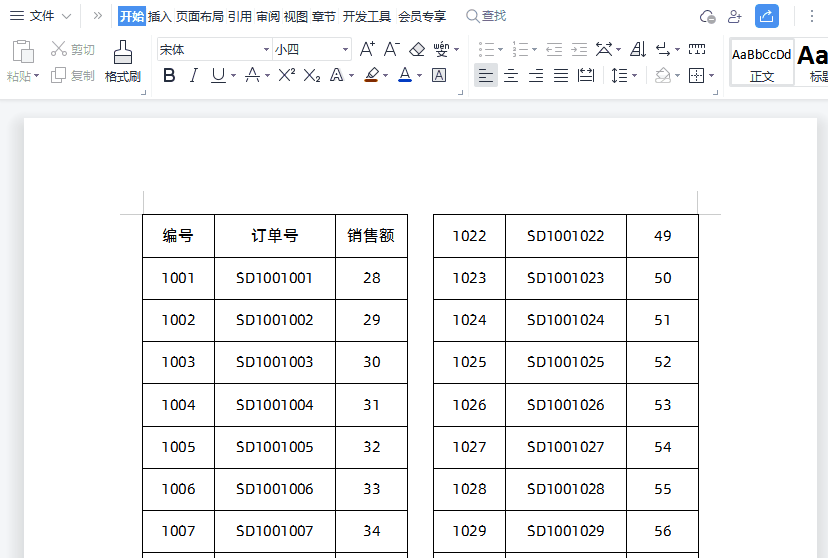This screenshot has height=558, width=828.
Task: Click the blue share button
Action: point(767,16)
